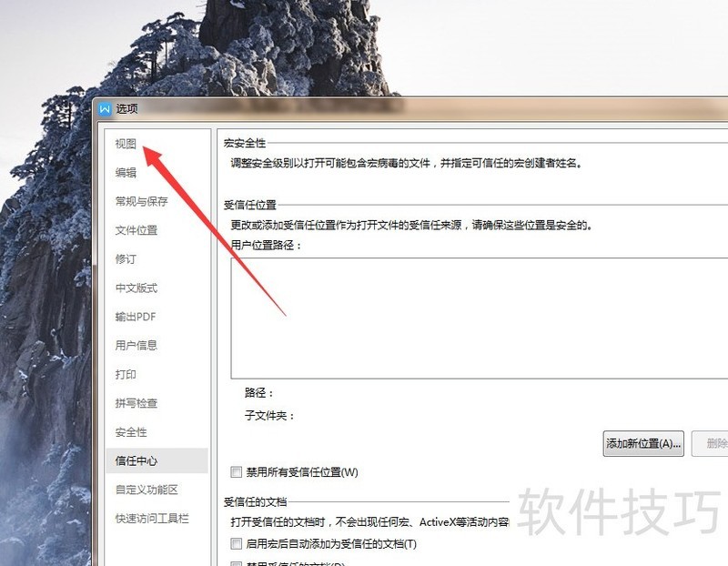Click the 受信任的文档 section heading

coord(256,501)
